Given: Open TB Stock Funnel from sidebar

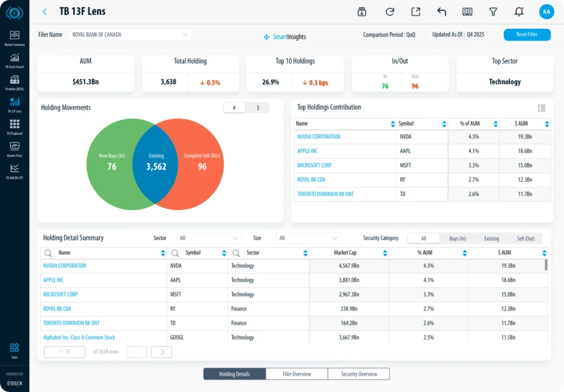Looking at the screenshot, I should click(x=14, y=59).
